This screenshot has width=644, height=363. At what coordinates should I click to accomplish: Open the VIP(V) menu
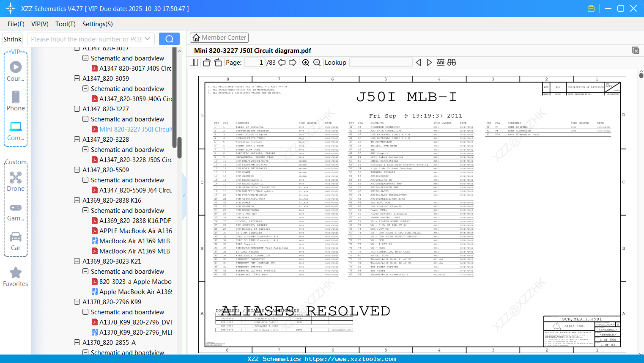point(40,24)
